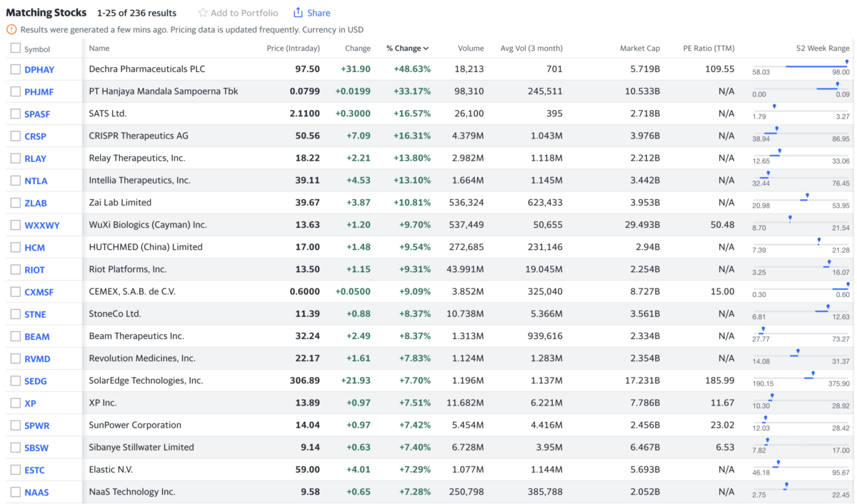Click the Share upload icon
This screenshot has width=857, height=504.
pyautogui.click(x=299, y=13)
